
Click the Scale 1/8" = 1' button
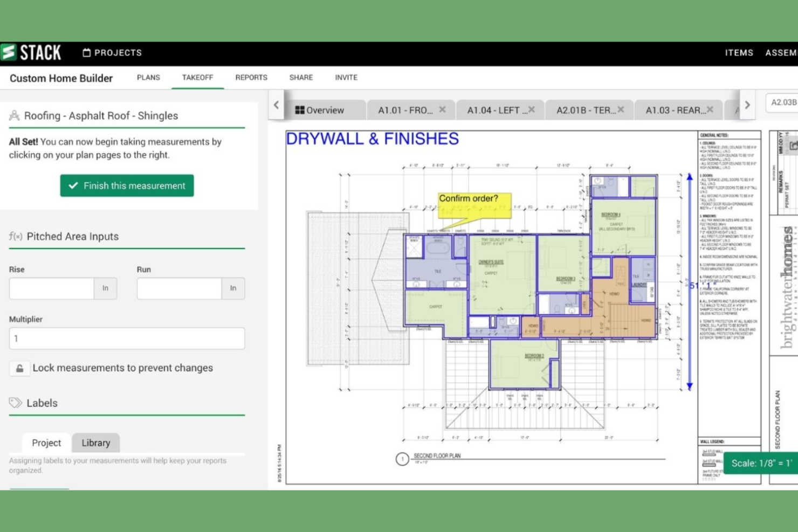[x=761, y=463]
